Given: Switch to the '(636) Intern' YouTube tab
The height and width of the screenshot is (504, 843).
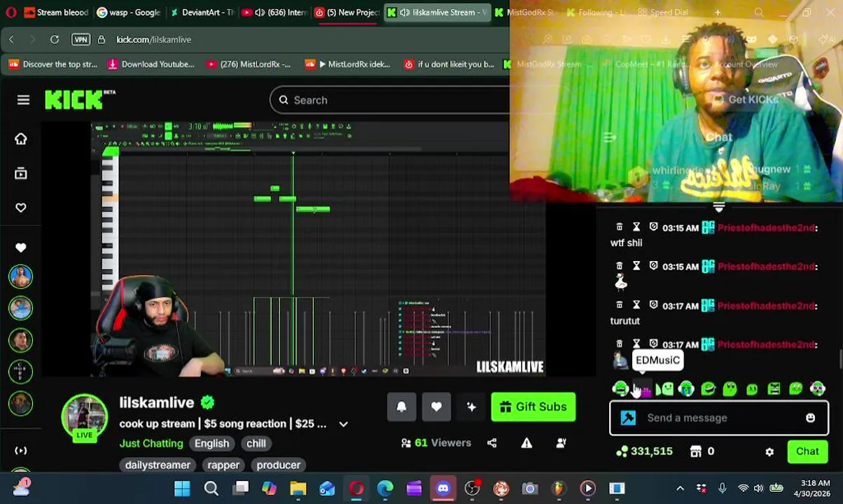Looking at the screenshot, I should pyautogui.click(x=274, y=13).
